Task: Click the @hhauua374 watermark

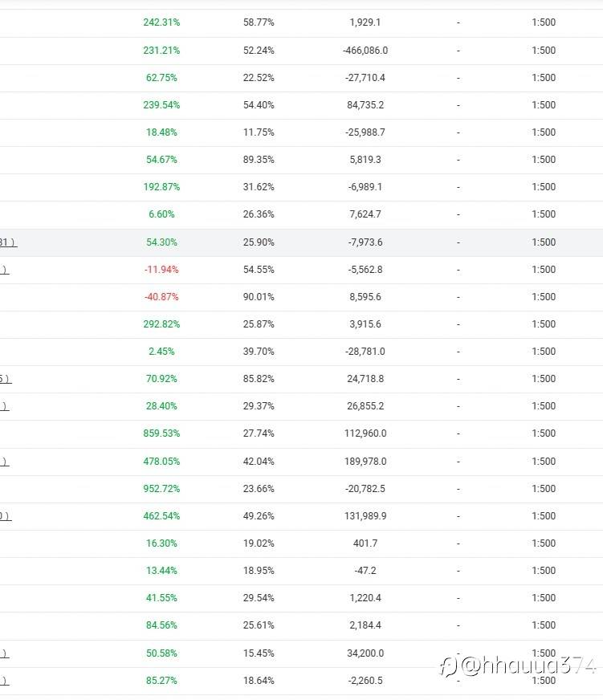Action: coord(518,665)
